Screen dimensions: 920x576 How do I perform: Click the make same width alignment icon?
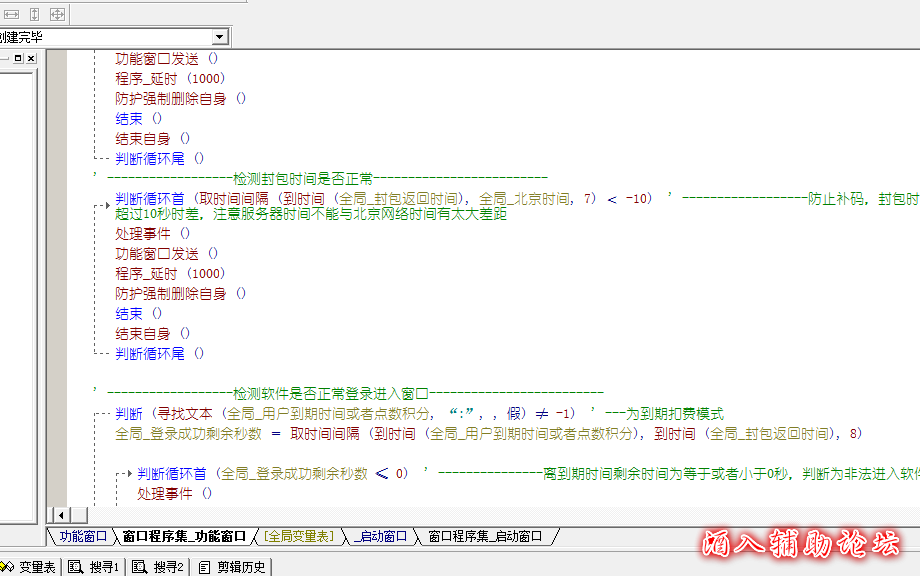[x=12, y=14]
